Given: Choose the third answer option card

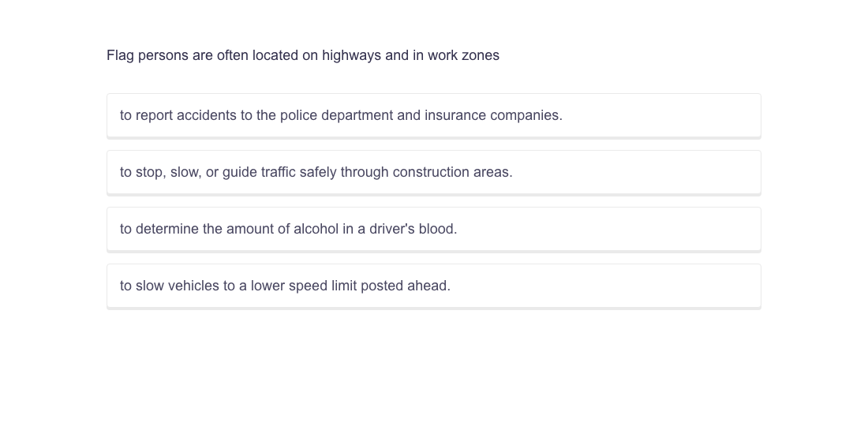Looking at the screenshot, I should (x=433, y=229).
